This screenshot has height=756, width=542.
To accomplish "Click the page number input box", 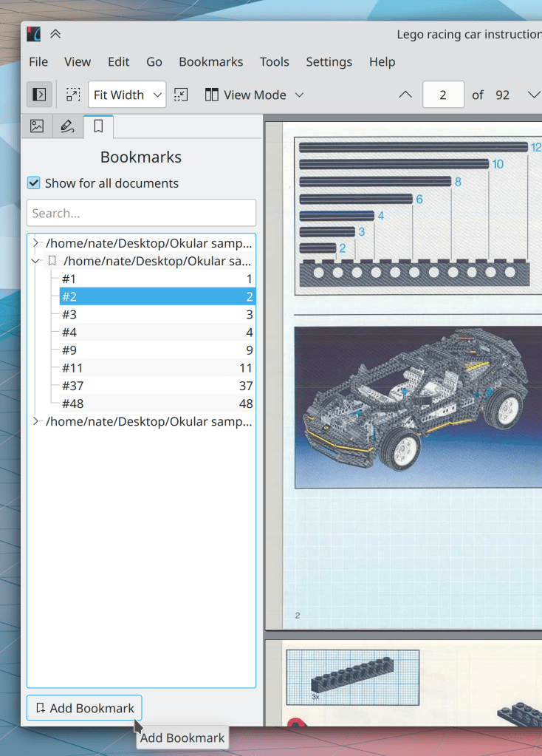I will pos(443,95).
